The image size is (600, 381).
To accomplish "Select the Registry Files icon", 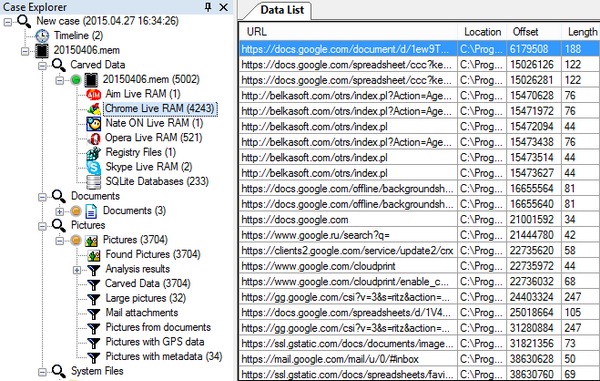I will 93,153.
